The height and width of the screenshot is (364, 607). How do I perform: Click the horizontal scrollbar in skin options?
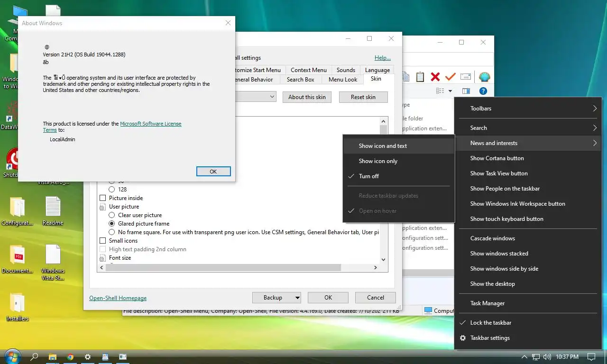tap(223, 268)
